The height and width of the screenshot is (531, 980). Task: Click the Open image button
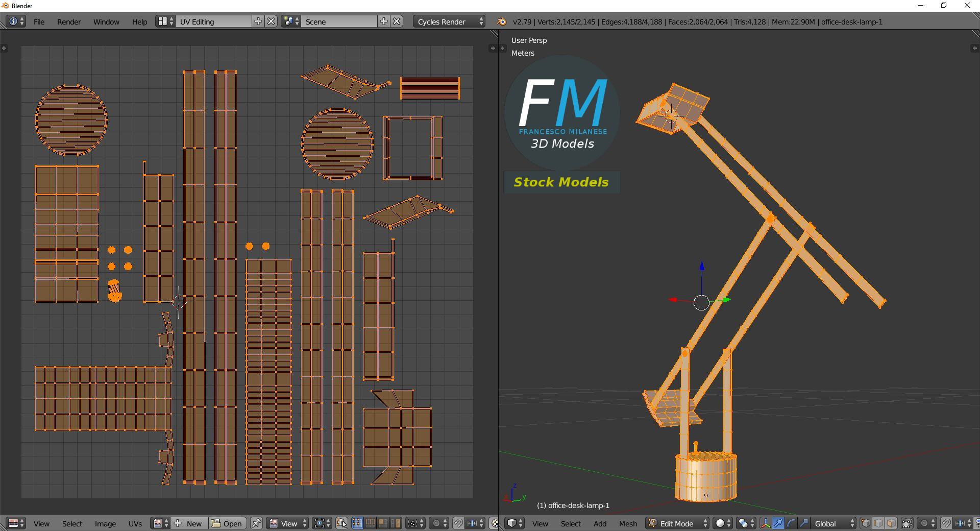click(227, 523)
